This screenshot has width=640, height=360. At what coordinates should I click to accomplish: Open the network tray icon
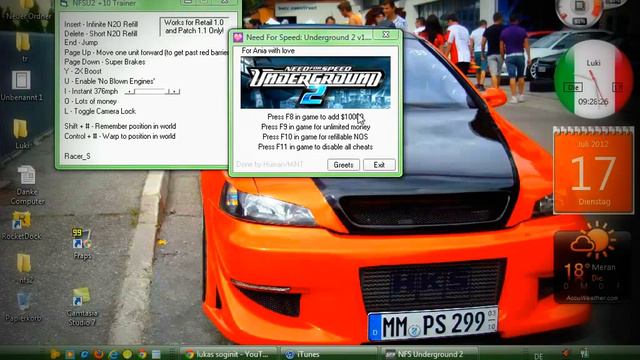tap(584, 353)
